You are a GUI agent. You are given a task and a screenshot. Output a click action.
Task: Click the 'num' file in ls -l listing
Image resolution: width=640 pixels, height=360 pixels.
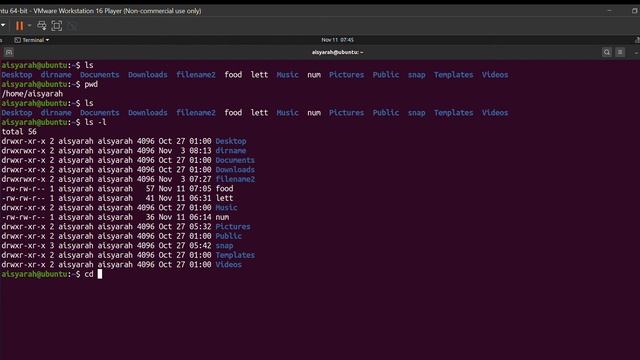(x=222, y=217)
